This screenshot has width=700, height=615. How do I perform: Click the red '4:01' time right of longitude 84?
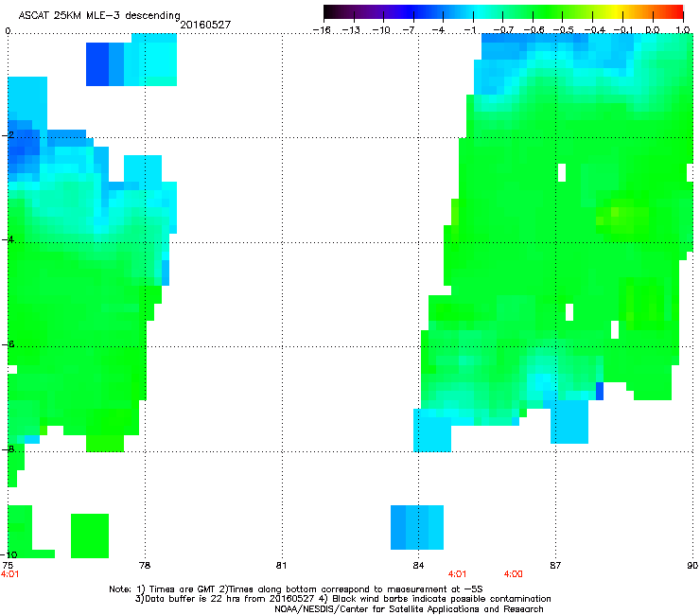[x=457, y=574]
